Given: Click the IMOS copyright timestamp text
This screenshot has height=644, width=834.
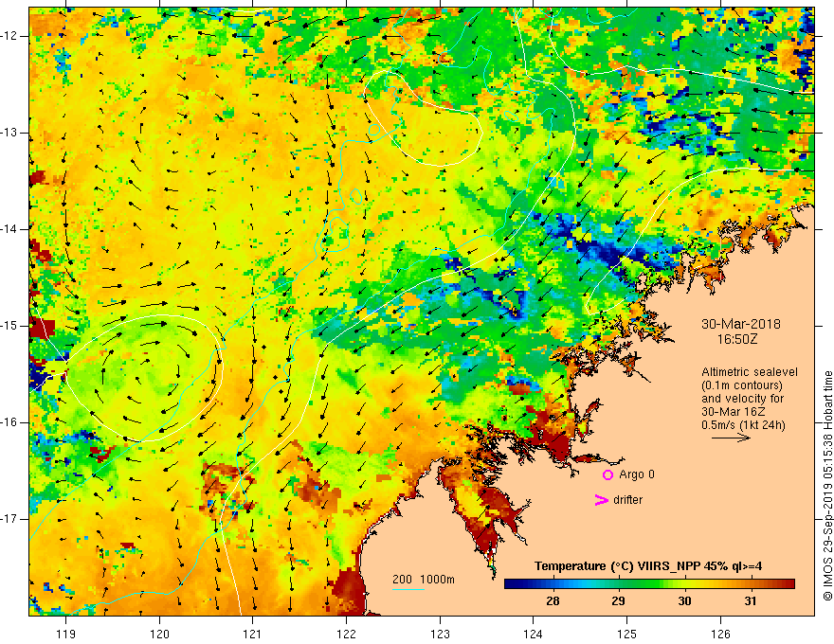Looking at the screenshot, I should point(827,486).
